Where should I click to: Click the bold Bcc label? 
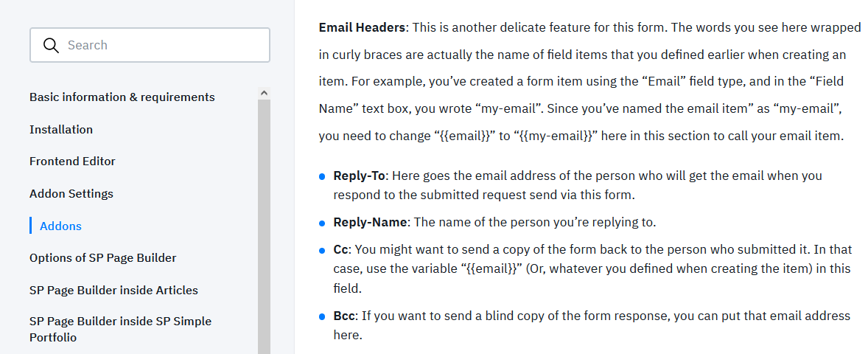point(345,316)
